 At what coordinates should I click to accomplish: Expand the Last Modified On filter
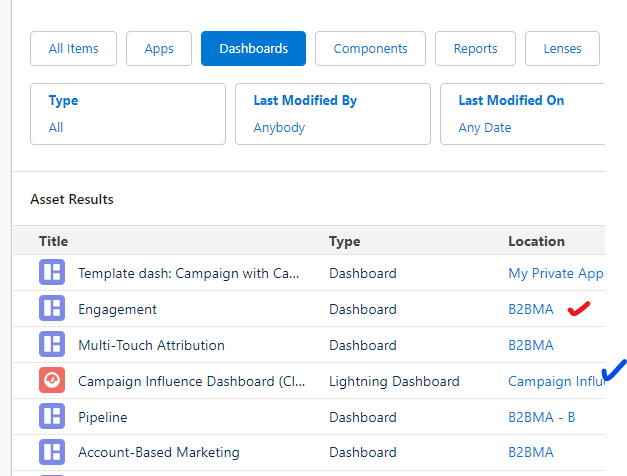click(522, 114)
